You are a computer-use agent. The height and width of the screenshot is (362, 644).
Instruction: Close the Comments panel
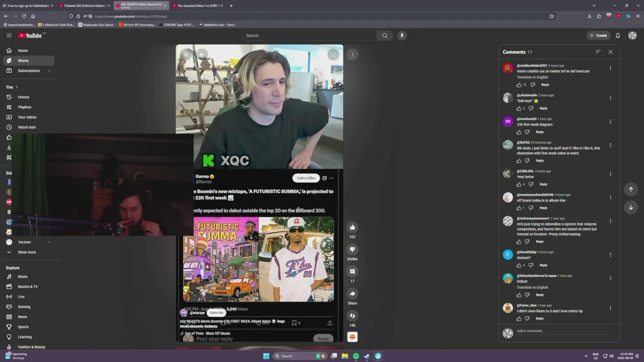point(610,52)
